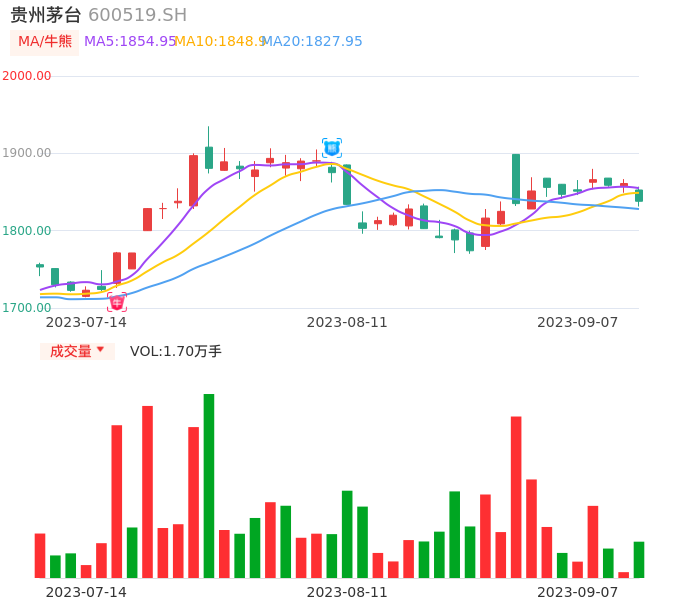Click the 2000.00 price axis label
Viewport: 686px width, 606px height.
27,76
